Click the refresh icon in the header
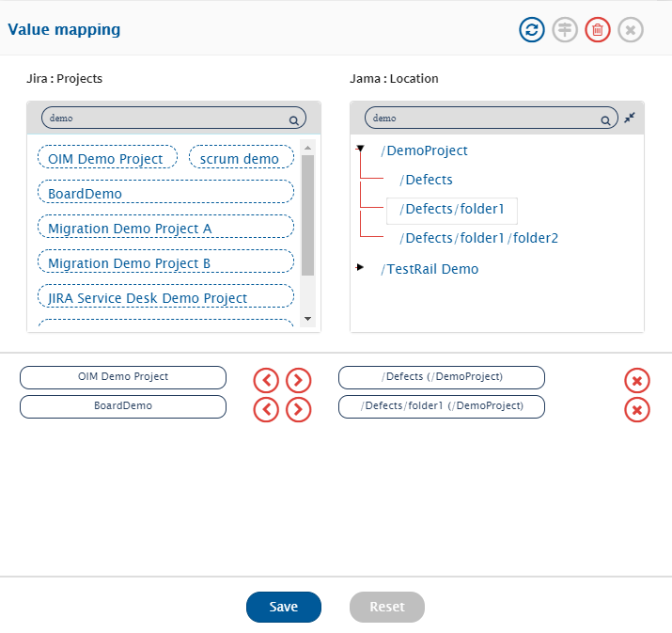The width and height of the screenshot is (672, 633). (x=532, y=30)
